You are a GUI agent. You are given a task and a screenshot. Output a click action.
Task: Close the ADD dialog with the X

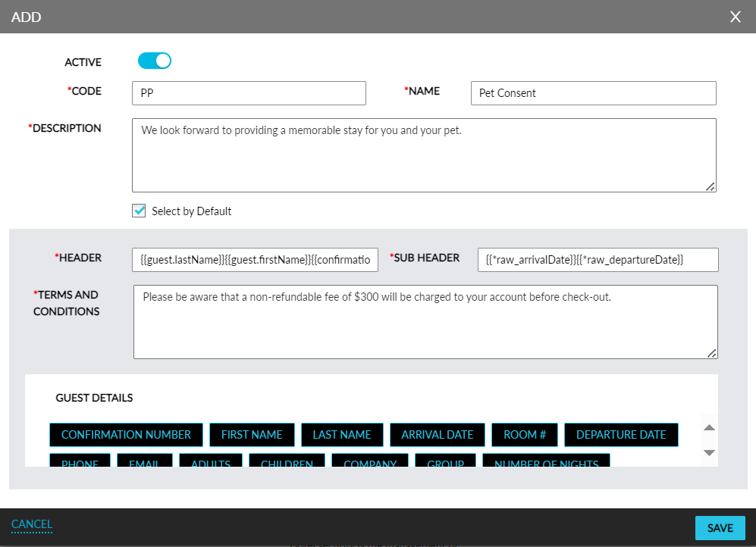click(735, 17)
